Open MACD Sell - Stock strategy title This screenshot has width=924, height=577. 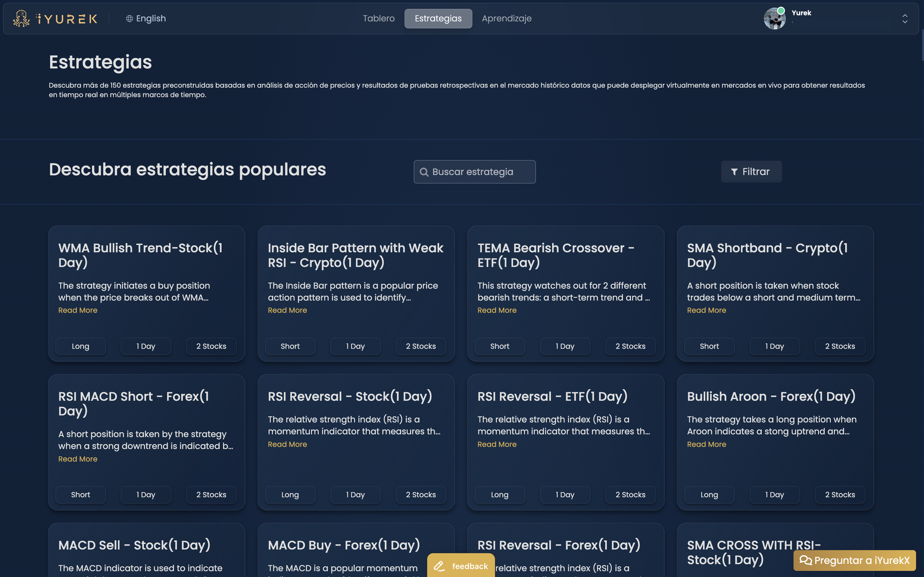click(x=134, y=545)
